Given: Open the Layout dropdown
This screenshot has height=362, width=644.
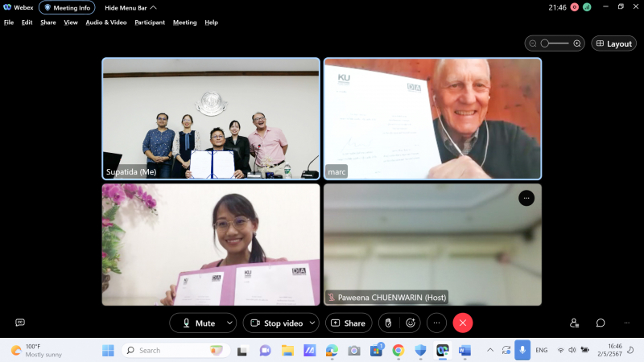Looking at the screenshot, I should tap(613, 43).
